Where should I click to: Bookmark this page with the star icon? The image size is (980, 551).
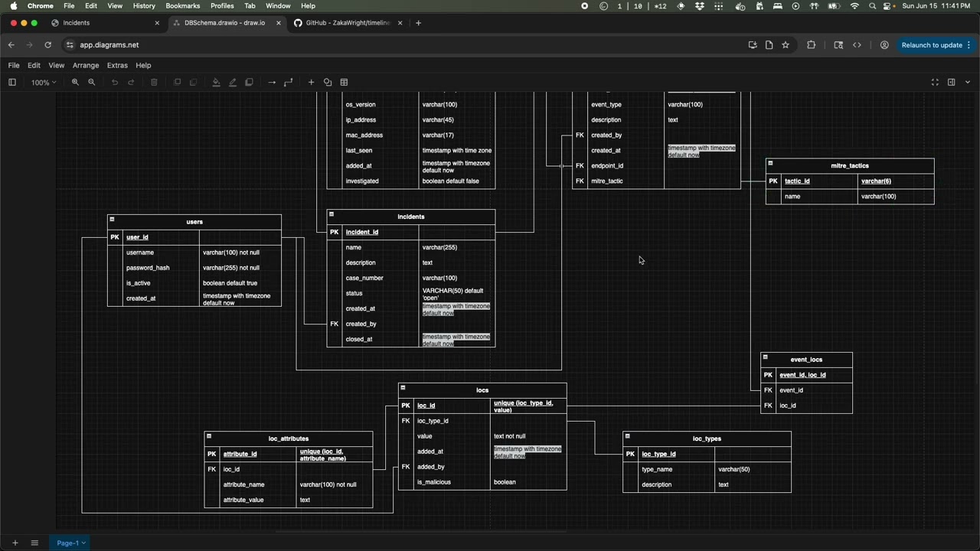tap(786, 45)
